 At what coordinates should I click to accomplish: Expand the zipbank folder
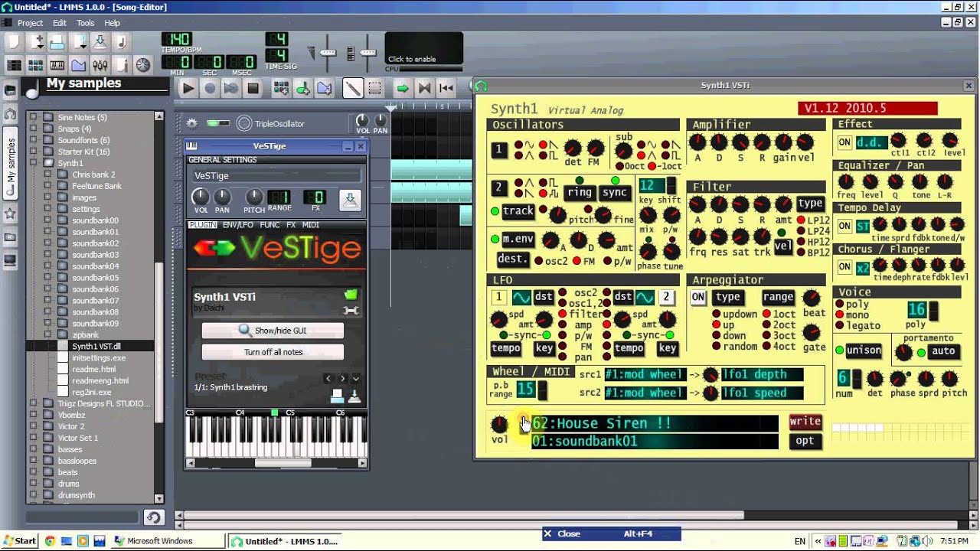point(47,335)
